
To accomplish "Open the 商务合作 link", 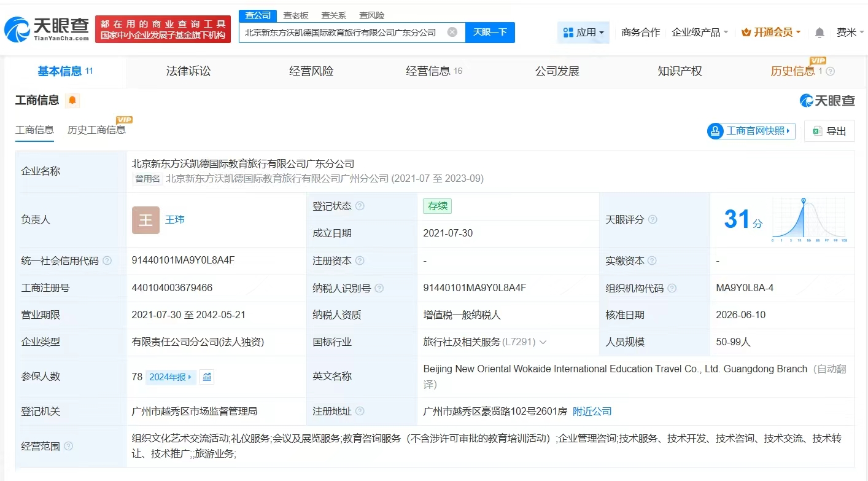I will [x=641, y=33].
